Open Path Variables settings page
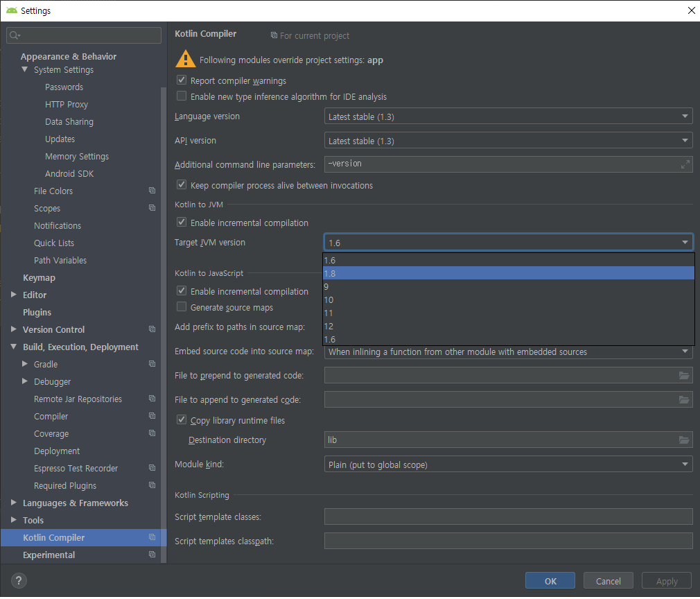700x599 pixels. point(60,260)
